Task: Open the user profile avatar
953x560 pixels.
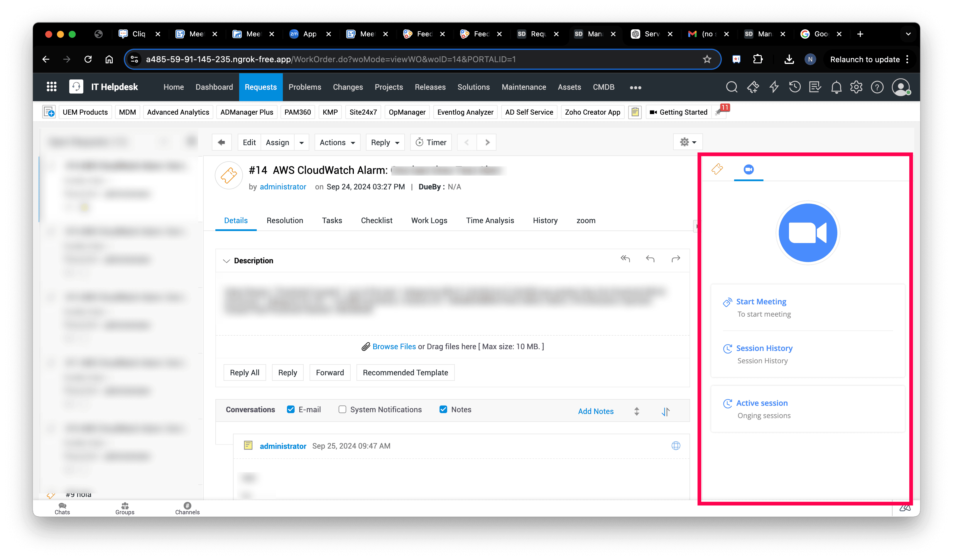Action: 901,87
